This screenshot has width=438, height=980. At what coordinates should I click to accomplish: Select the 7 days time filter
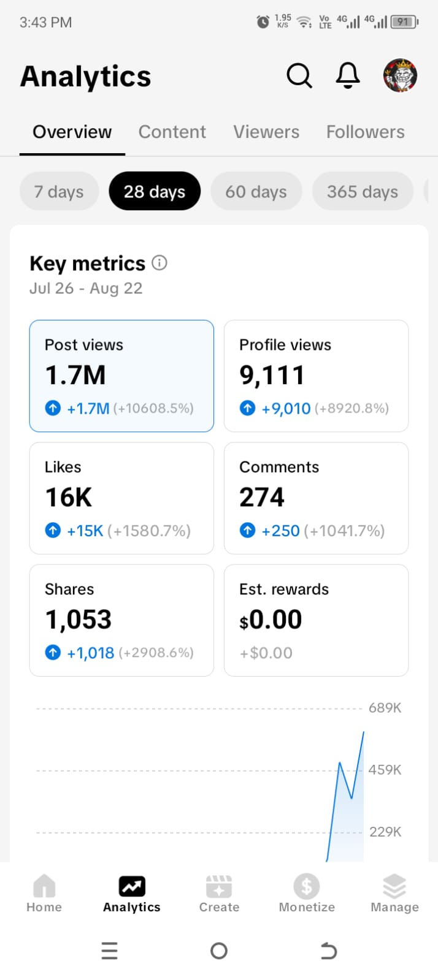[x=59, y=191]
